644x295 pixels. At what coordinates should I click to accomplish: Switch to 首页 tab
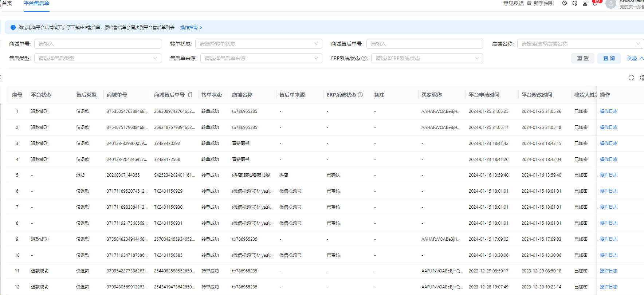[x=7, y=3]
